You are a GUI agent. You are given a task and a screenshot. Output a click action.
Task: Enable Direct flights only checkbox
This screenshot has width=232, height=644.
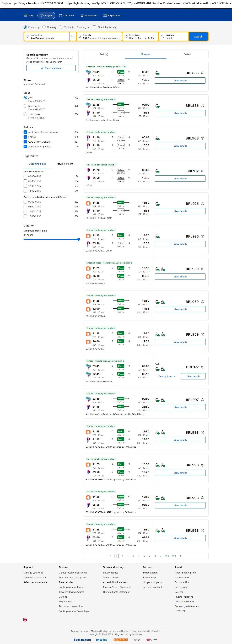coord(94,27)
